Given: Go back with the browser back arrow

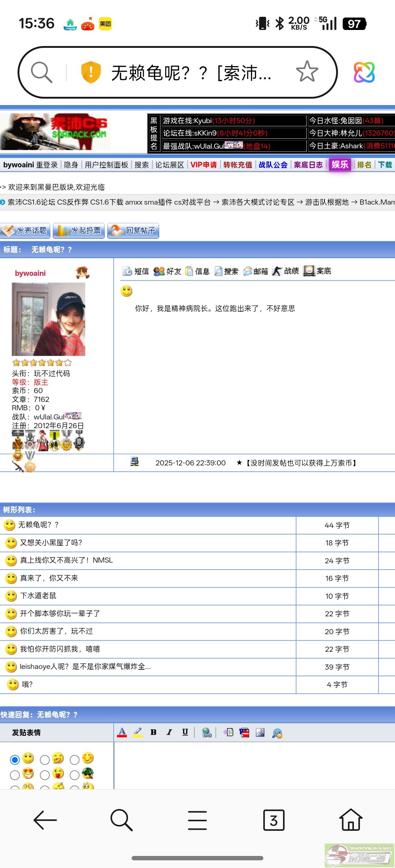Looking at the screenshot, I should point(45,820).
